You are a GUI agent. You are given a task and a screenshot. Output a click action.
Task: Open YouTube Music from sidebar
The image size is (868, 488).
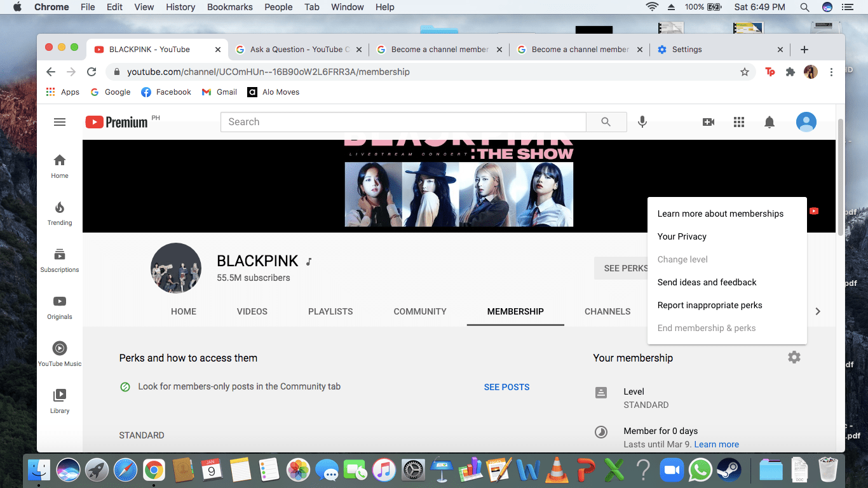click(60, 354)
